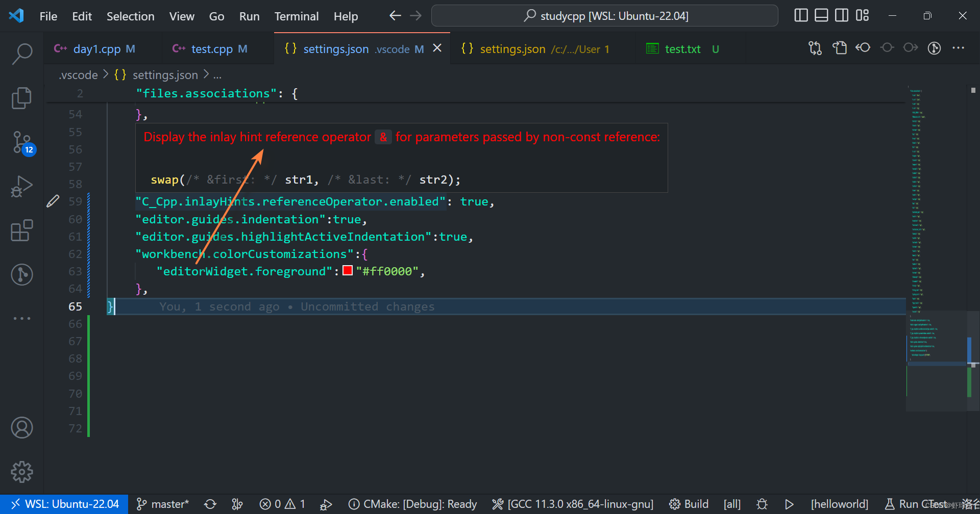Open the View menu
980x514 pixels.
tap(182, 16)
